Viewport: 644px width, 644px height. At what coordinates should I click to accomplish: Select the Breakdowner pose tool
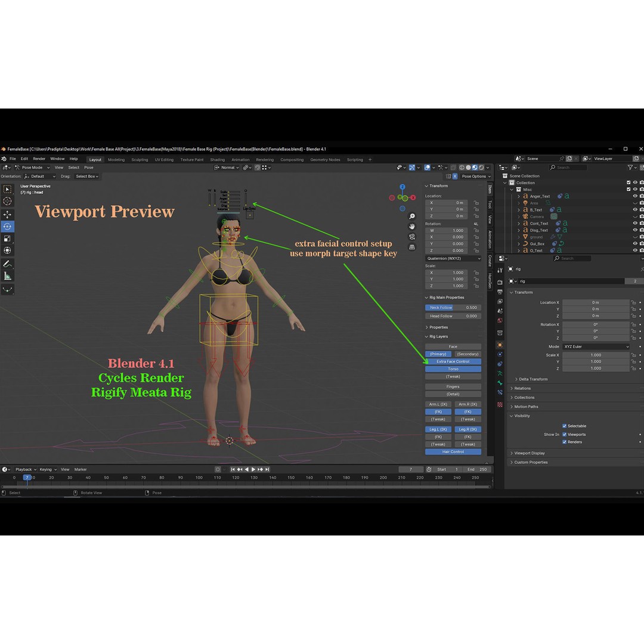click(x=7, y=290)
